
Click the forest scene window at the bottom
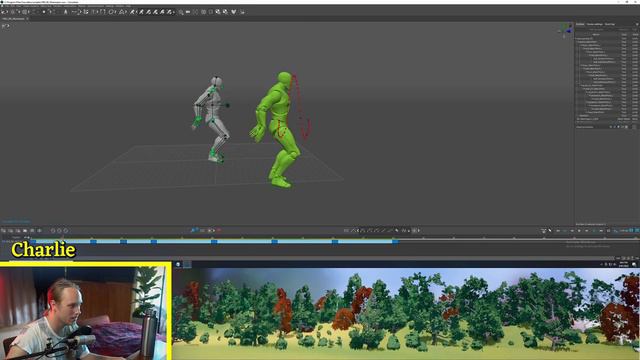[x=406, y=314]
